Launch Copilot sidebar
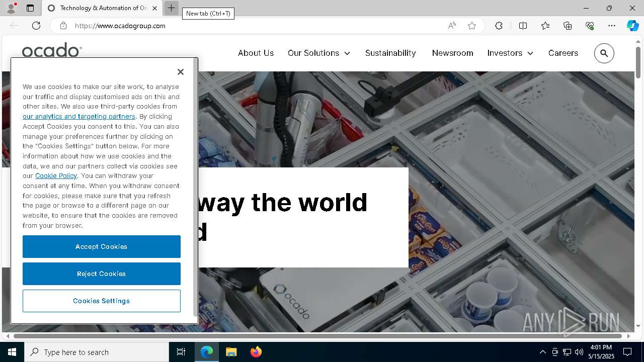The image size is (644, 362). (632, 26)
